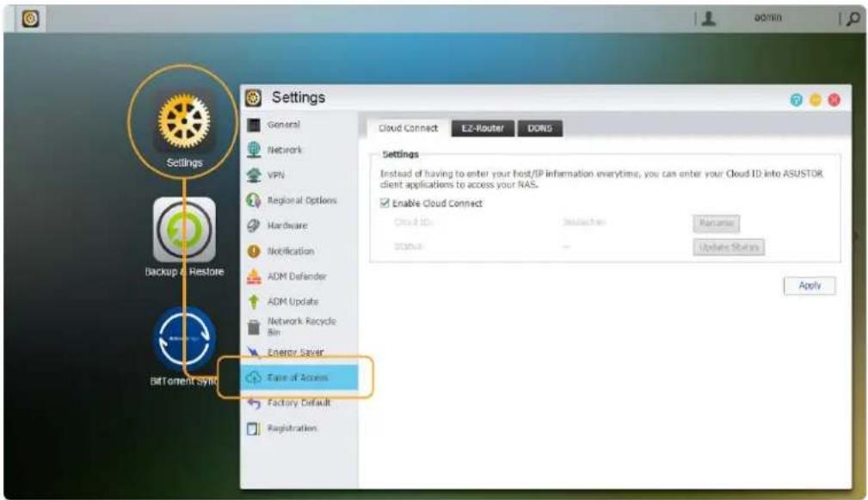The image size is (868, 500).
Task: Select the Factory Default icon
Action: click(x=254, y=403)
